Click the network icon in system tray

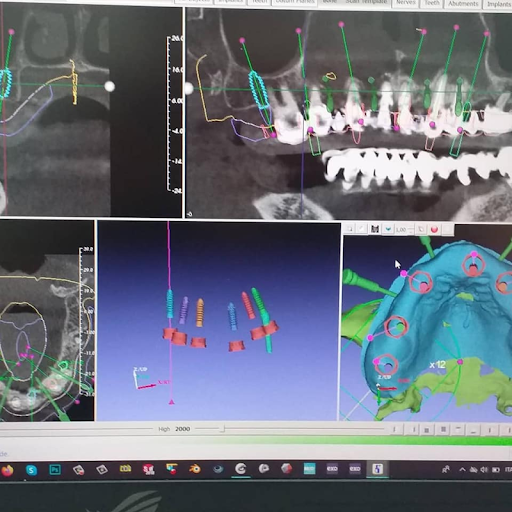[473, 470]
